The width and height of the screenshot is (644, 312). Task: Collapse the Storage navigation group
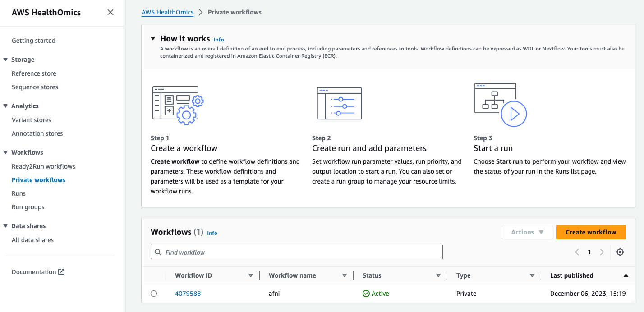[x=5, y=60]
